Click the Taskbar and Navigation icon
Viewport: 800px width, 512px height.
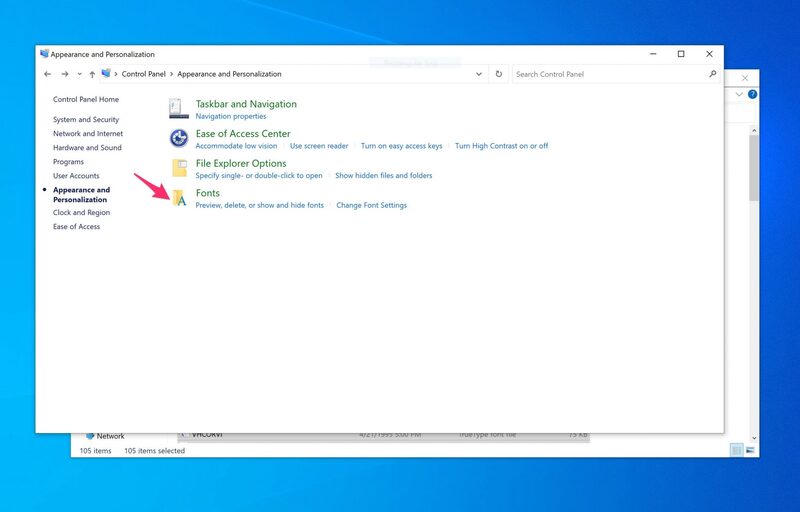coord(179,109)
